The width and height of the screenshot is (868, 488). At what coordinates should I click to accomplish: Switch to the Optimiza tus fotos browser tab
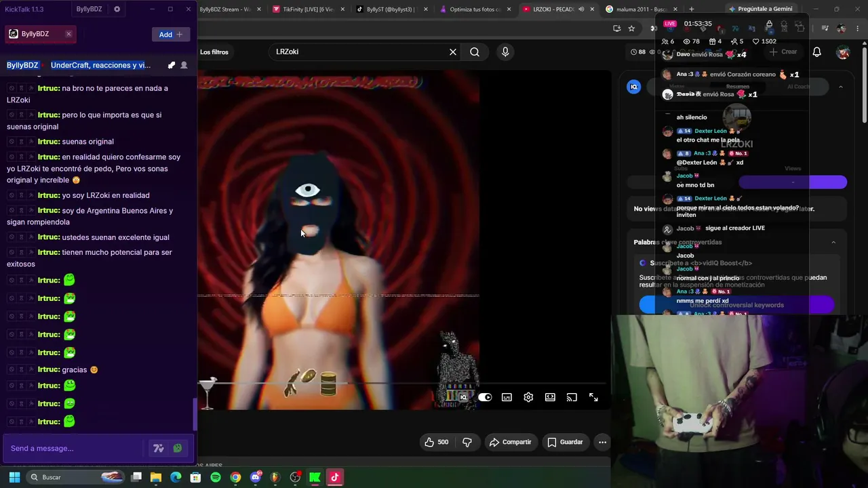coord(475,9)
